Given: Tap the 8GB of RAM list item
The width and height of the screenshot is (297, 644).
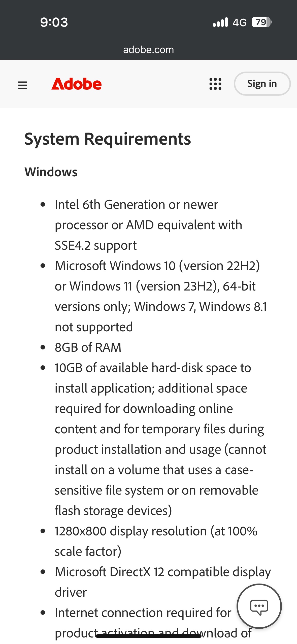Looking at the screenshot, I should [88, 347].
